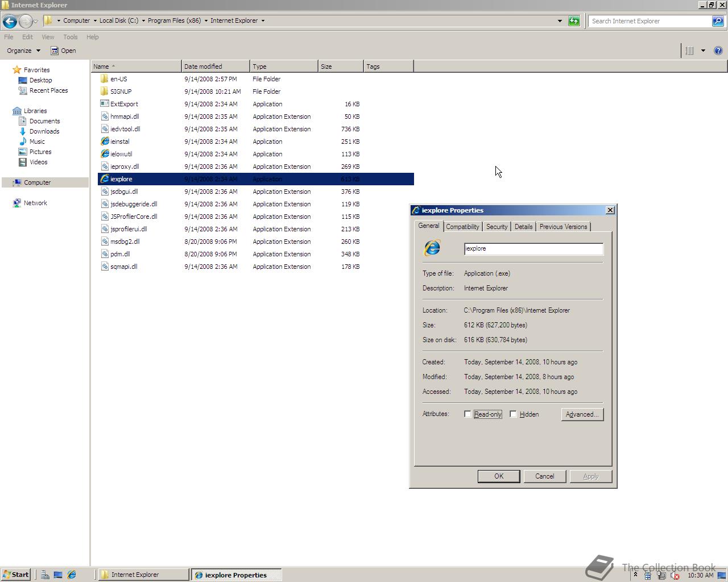
Task: Click the Change view icon
Action: [x=689, y=51]
